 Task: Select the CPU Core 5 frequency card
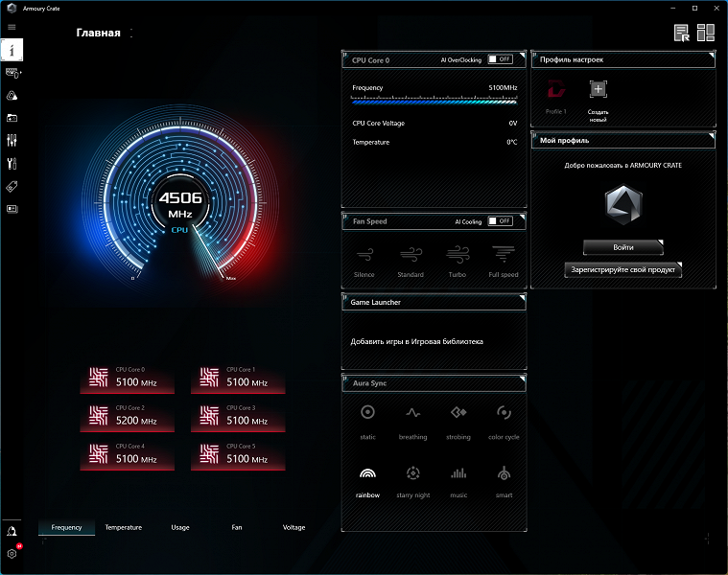(x=238, y=455)
